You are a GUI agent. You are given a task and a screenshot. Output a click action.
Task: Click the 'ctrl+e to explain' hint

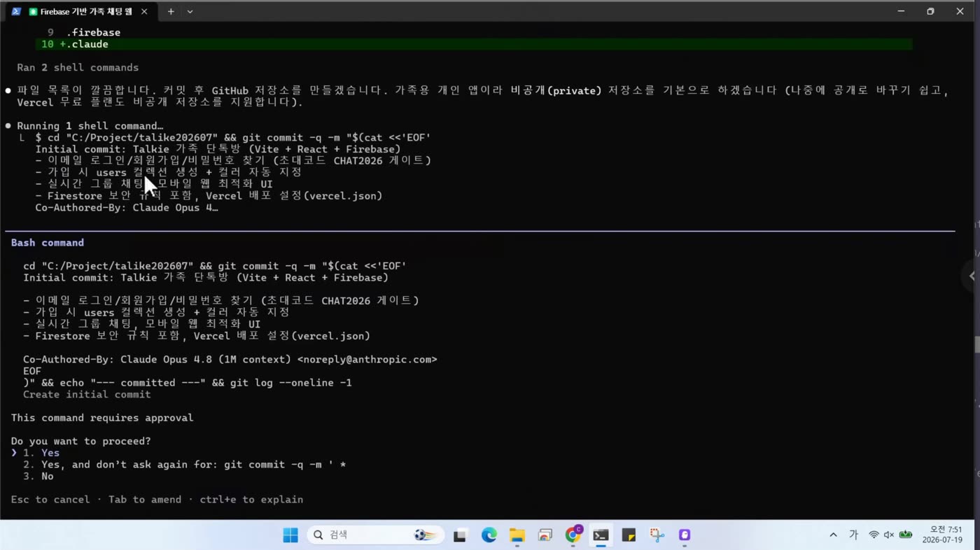tap(251, 500)
